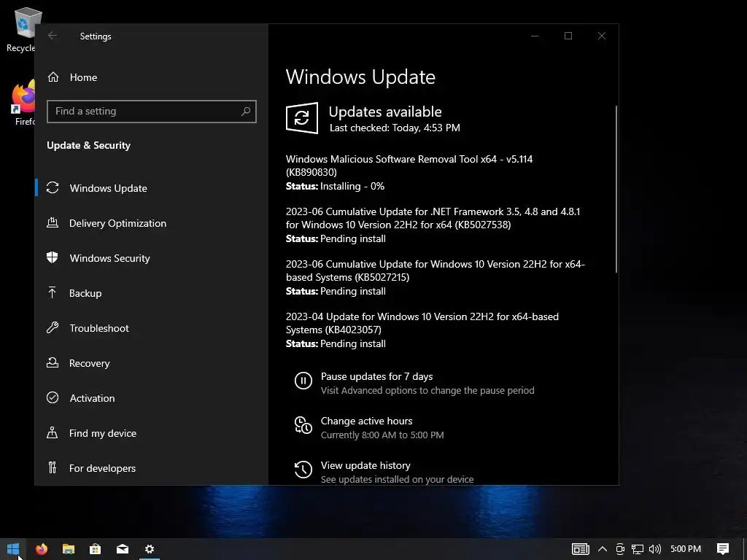Click the Windows Security shield icon
Screen dimensions: 747x560
(x=53, y=257)
